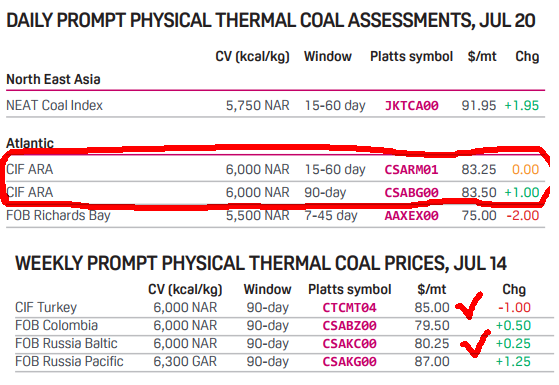This screenshot has width=559, height=385.
Task: Select the AAXEX00 Platts symbol
Action: (411, 216)
